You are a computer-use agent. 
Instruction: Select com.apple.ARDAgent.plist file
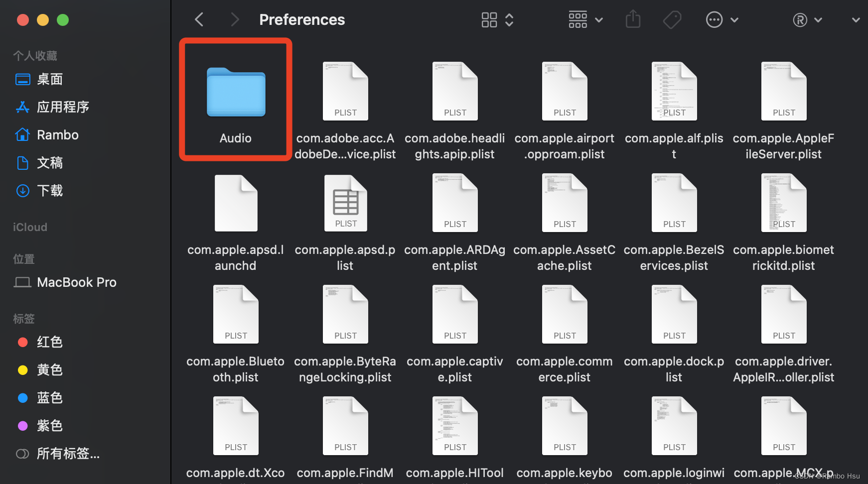[x=455, y=203]
